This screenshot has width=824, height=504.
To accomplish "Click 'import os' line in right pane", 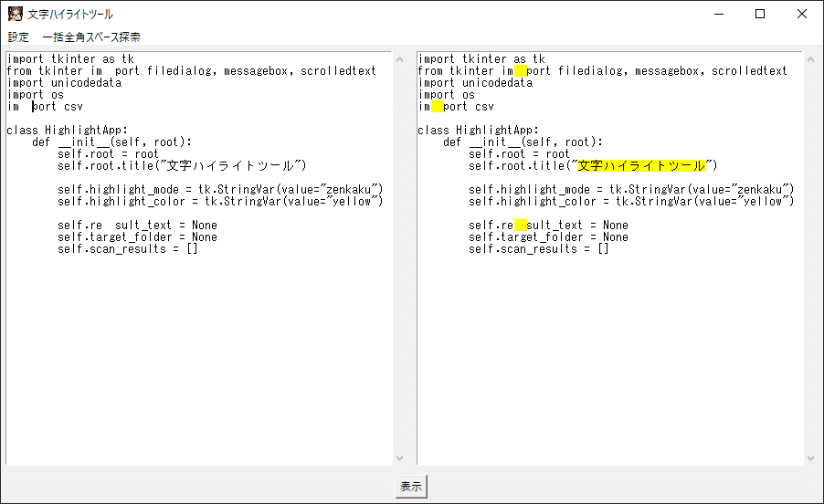I will [447, 95].
